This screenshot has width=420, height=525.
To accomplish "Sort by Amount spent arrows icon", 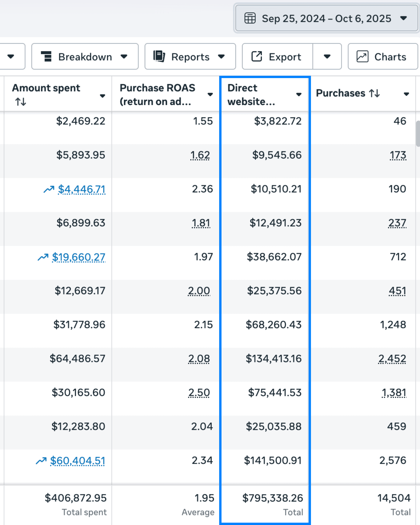I will [21, 102].
